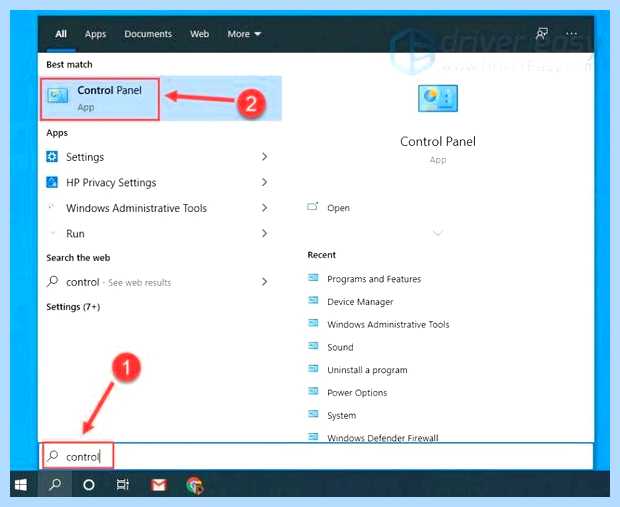
Task: Click control See web results entry
Action: point(158,282)
